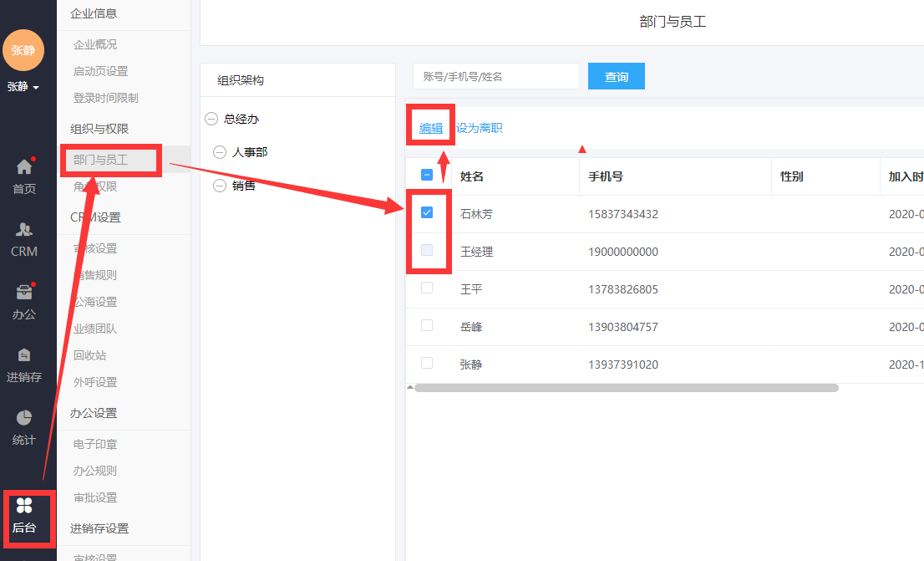Check the 张静 row checkbox
The height and width of the screenshot is (561, 924).
(x=427, y=363)
